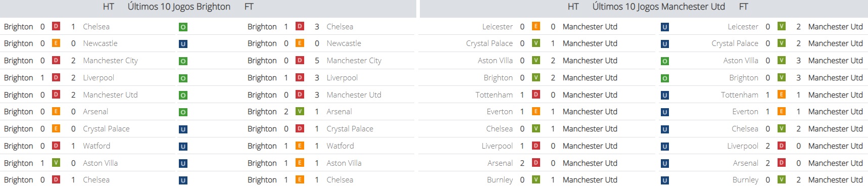
Task: Click red D badge in Liverpool–Manchester Utd FT row
Action: tap(782, 146)
